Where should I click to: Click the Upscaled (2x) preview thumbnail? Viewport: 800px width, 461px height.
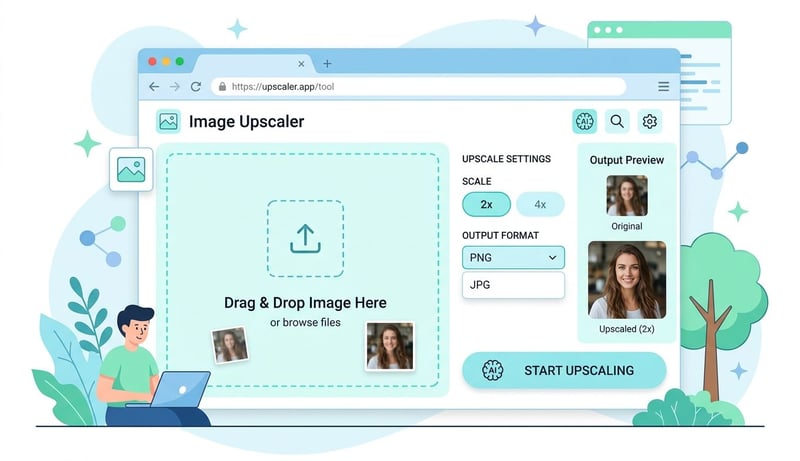627,280
